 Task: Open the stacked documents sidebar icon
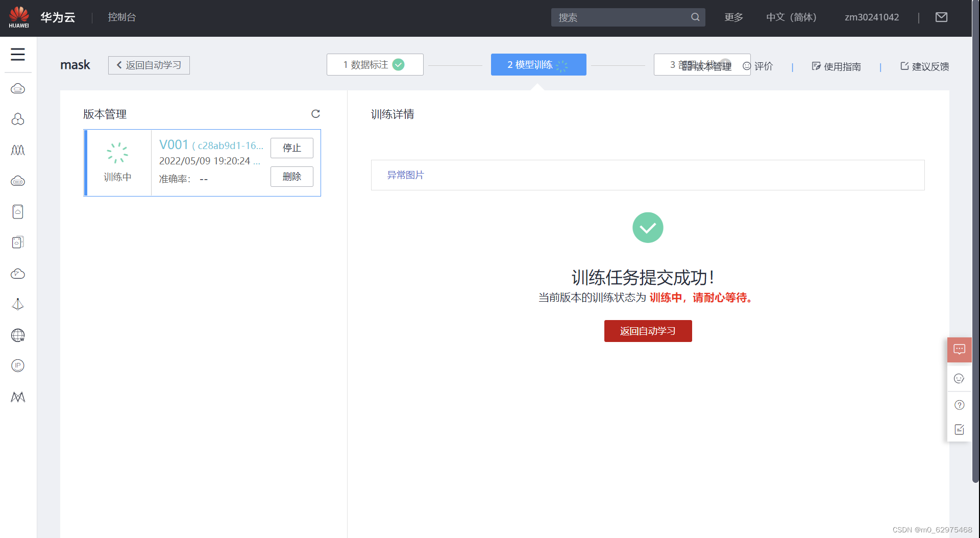pyautogui.click(x=18, y=242)
